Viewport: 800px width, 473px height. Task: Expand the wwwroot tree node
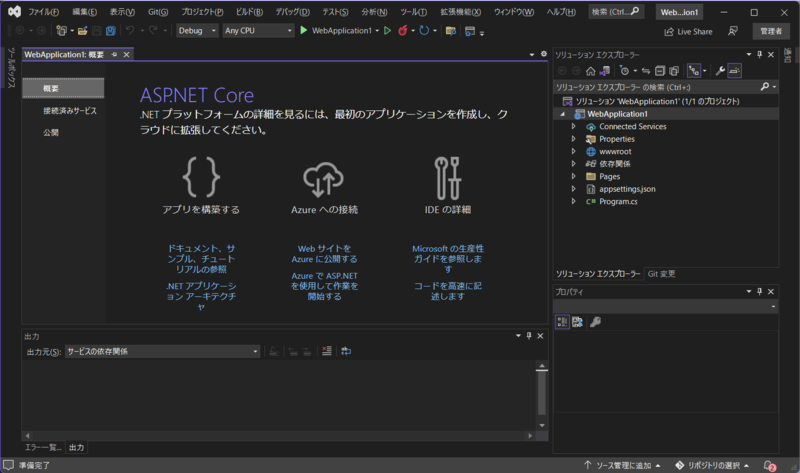click(x=573, y=152)
